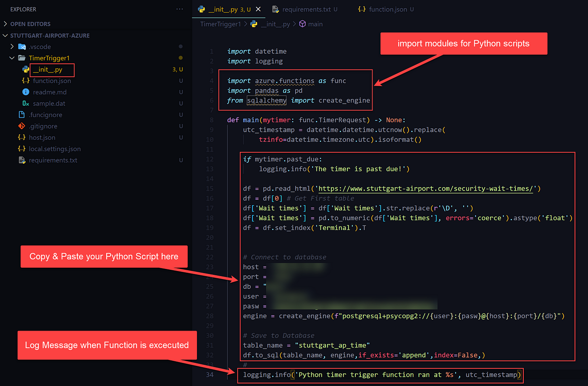Screen dimensions: 588x386
Task: Click 'def main' function definition line
Action: point(316,120)
